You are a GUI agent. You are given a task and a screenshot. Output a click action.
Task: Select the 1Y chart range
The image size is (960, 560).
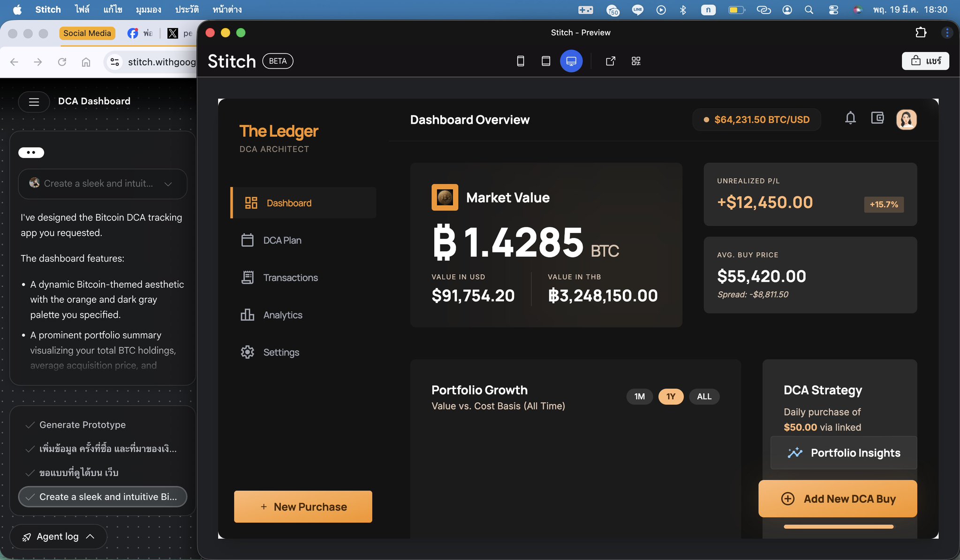coord(671,396)
